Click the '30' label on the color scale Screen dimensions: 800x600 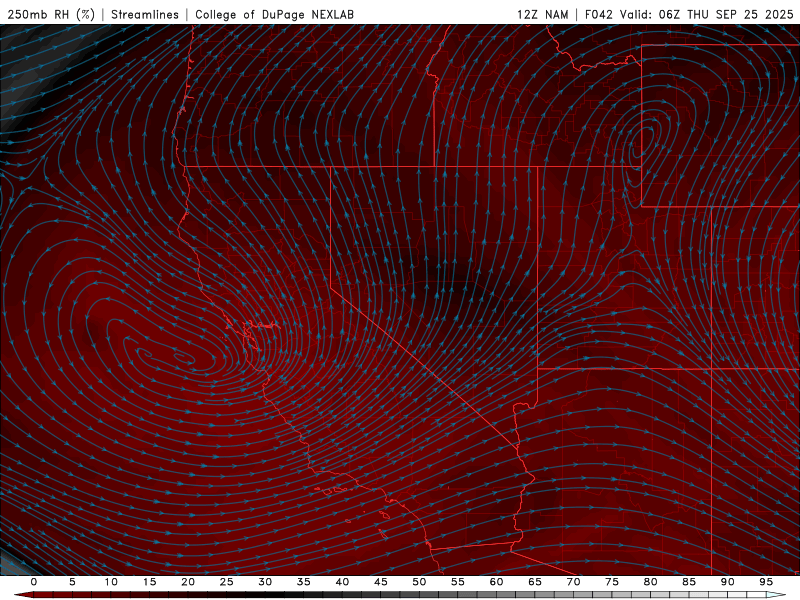click(265, 582)
